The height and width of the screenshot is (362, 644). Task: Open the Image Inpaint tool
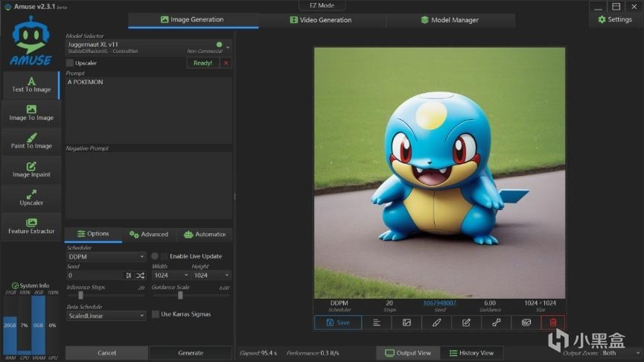coord(31,170)
